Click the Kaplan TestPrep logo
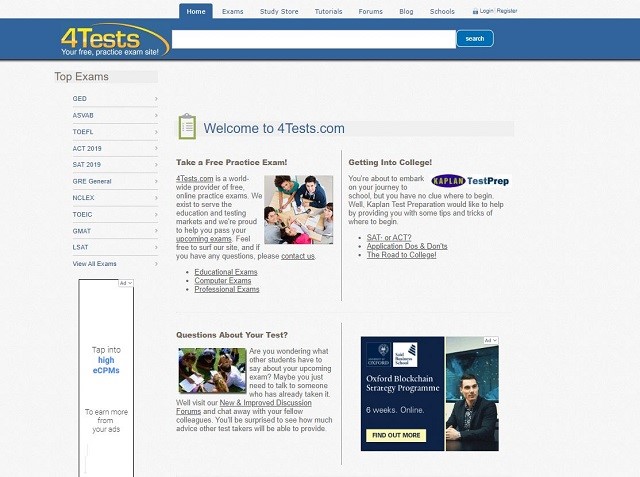 point(470,181)
